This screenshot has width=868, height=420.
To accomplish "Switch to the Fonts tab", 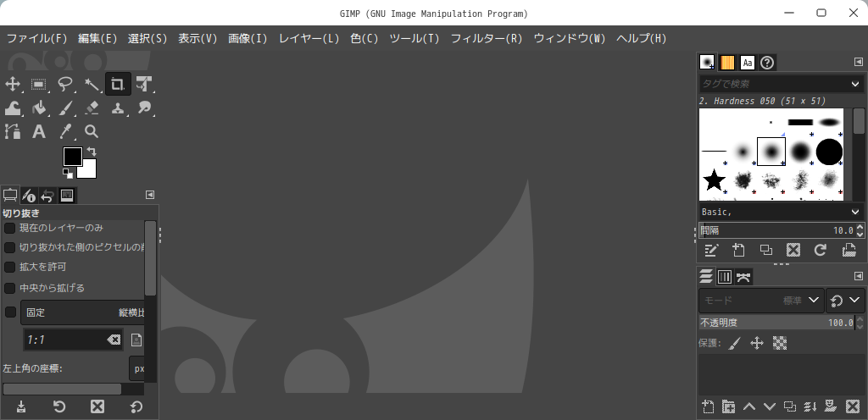I will [748, 63].
